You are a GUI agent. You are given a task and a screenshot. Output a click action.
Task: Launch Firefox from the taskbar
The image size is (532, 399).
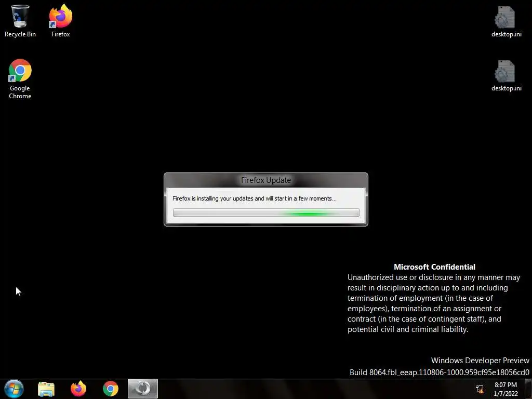pyautogui.click(x=78, y=389)
